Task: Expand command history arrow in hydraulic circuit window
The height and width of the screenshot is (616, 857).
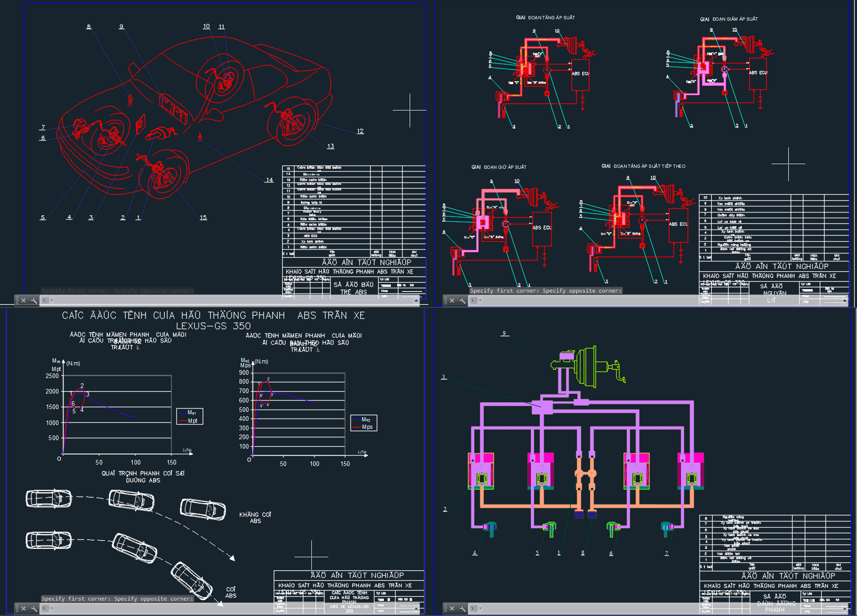Action: coord(845,608)
